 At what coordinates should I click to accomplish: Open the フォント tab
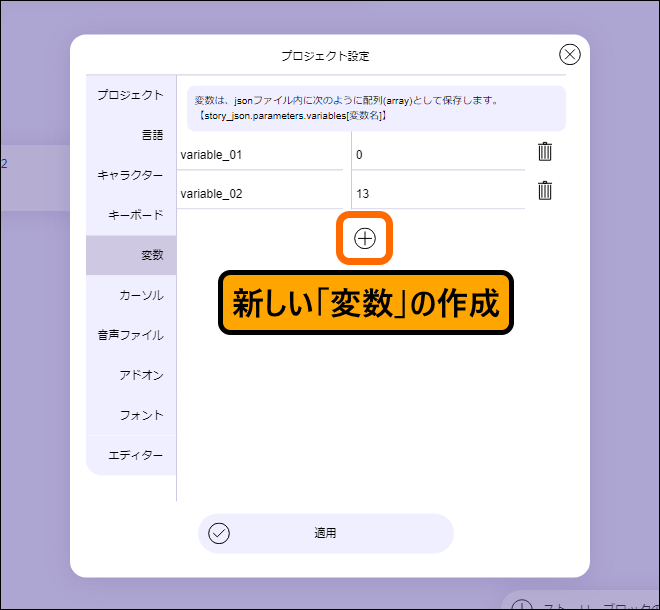131,415
